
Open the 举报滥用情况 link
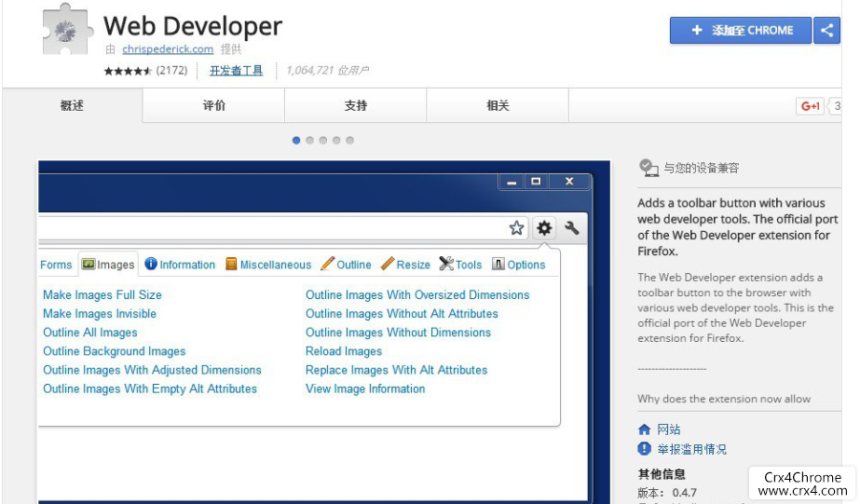691,449
